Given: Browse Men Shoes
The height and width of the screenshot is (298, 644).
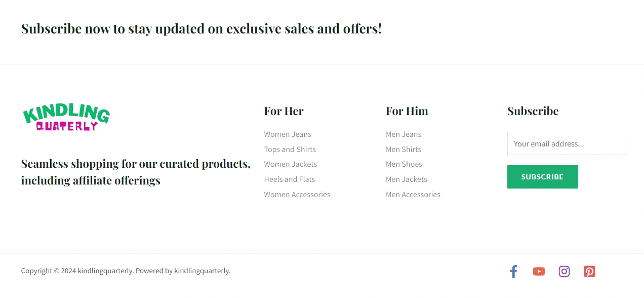Looking at the screenshot, I should click(404, 164).
